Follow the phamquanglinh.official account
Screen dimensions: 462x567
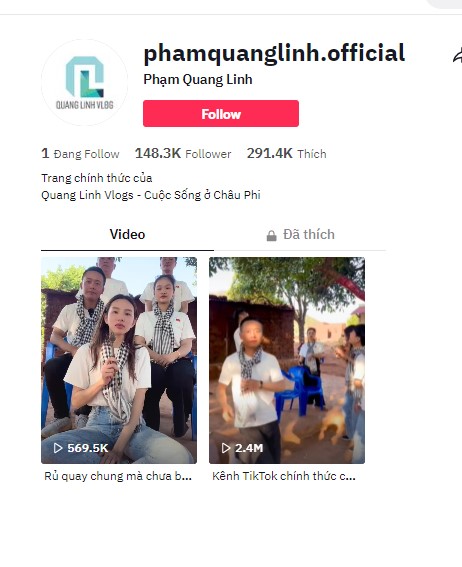pyautogui.click(x=221, y=114)
